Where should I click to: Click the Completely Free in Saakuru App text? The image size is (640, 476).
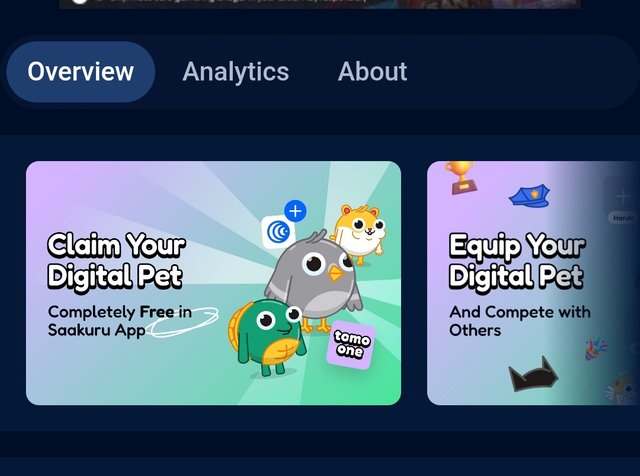[120, 321]
